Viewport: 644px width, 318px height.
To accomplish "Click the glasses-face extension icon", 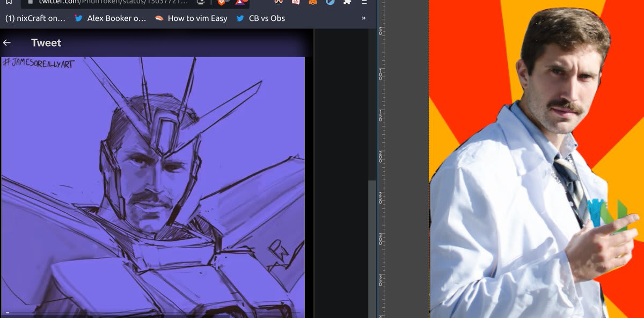I will tap(278, 2).
